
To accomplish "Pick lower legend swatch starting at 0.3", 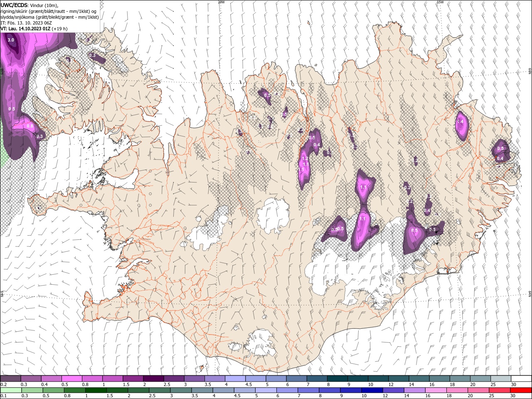I will [32, 390].
